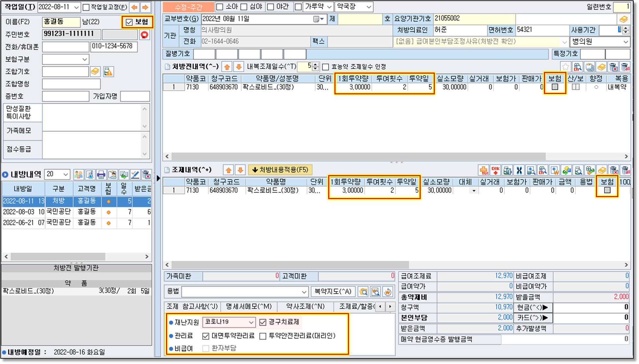Enable 투약안전관리료(대리인) checkbox
The height and width of the screenshot is (364, 639).
pyautogui.click(x=262, y=336)
